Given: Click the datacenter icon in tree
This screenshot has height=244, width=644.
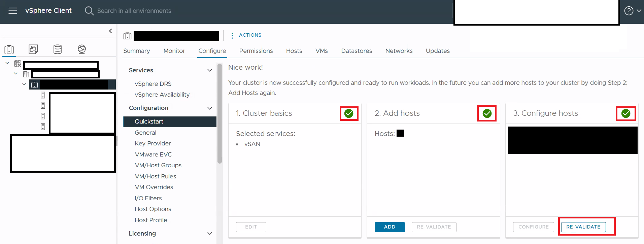Looking at the screenshot, I should click(26, 74).
